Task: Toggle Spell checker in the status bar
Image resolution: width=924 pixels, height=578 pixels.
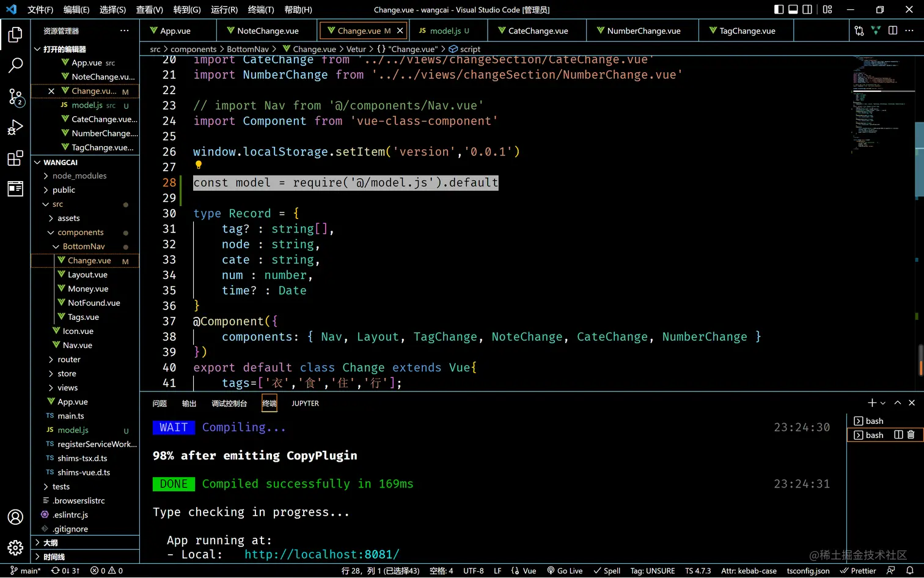Action: [607, 571]
